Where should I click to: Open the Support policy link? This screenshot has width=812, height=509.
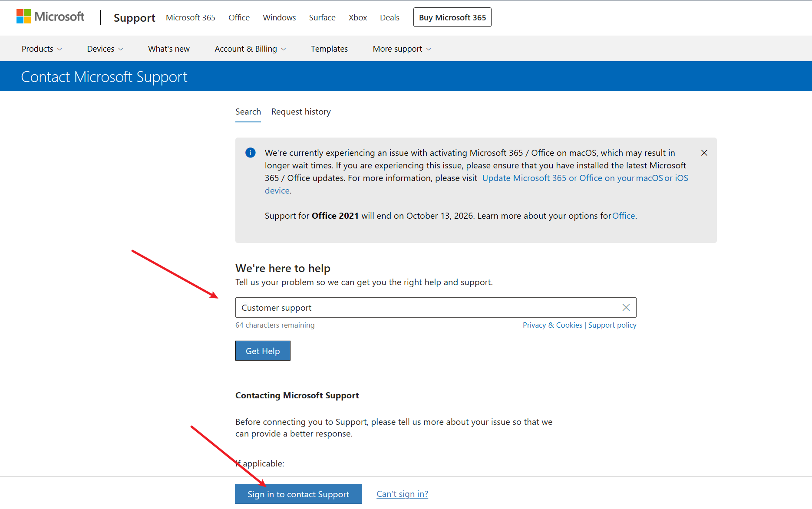tap(612, 325)
